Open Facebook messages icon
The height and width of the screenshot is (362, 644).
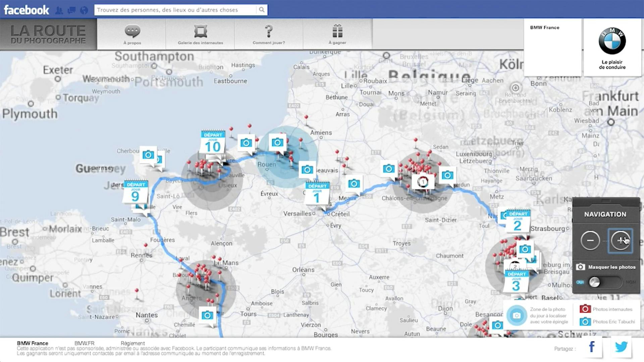point(71,10)
